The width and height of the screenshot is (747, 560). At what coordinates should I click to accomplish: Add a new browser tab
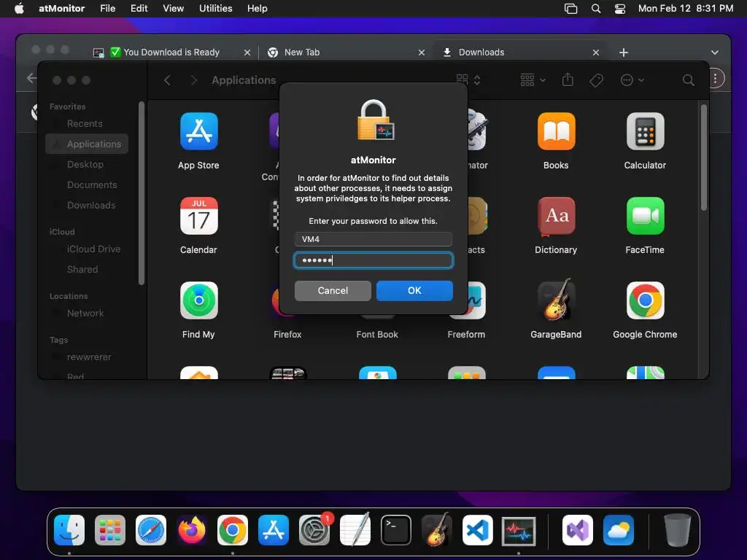tap(624, 52)
